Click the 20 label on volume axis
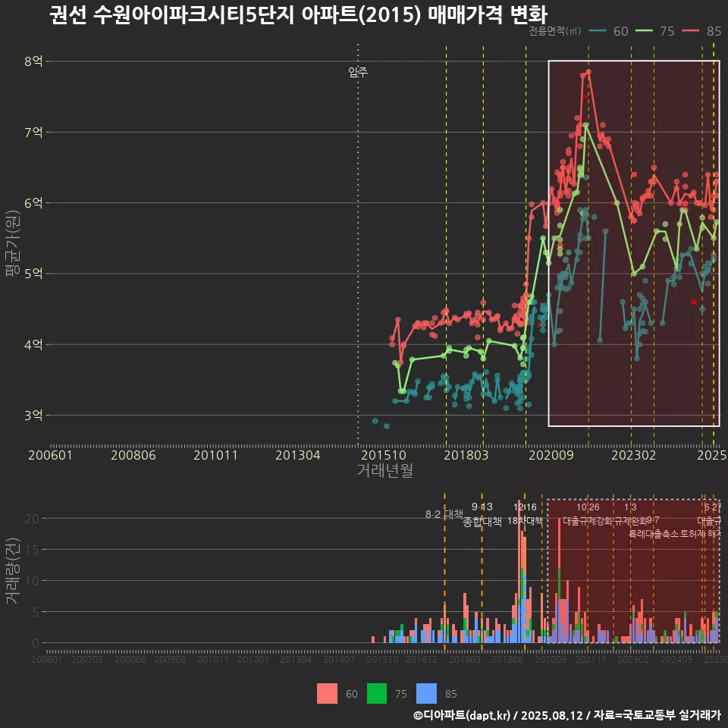 tap(32, 519)
